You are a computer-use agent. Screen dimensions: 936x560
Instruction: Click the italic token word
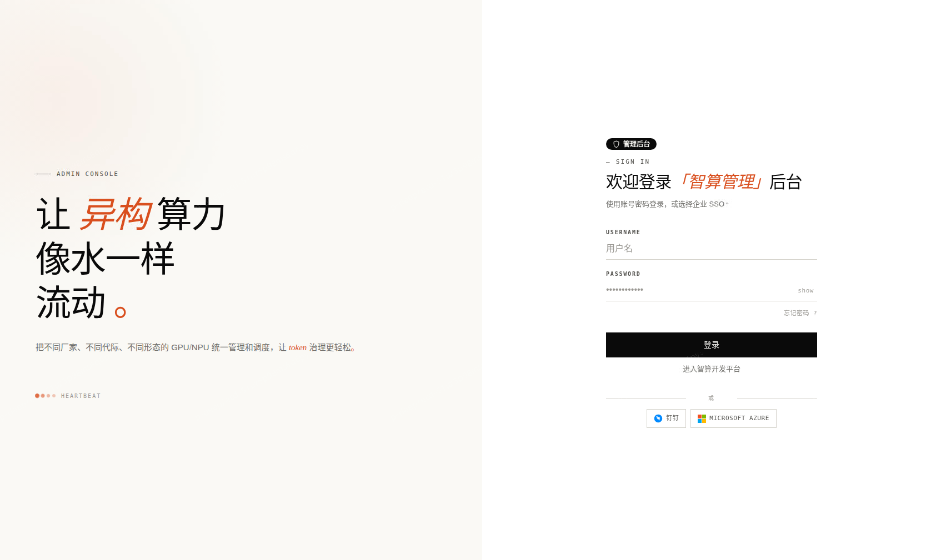pyautogui.click(x=298, y=347)
